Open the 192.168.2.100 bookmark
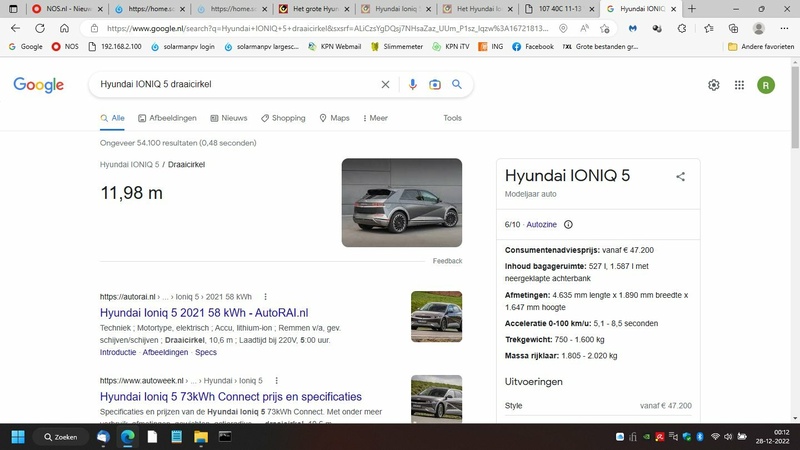 click(115, 46)
